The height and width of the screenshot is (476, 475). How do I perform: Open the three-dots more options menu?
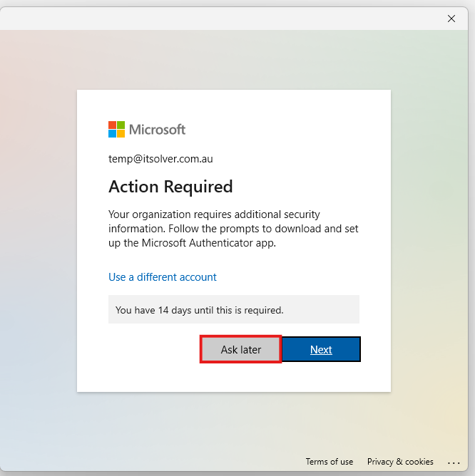pos(454,462)
